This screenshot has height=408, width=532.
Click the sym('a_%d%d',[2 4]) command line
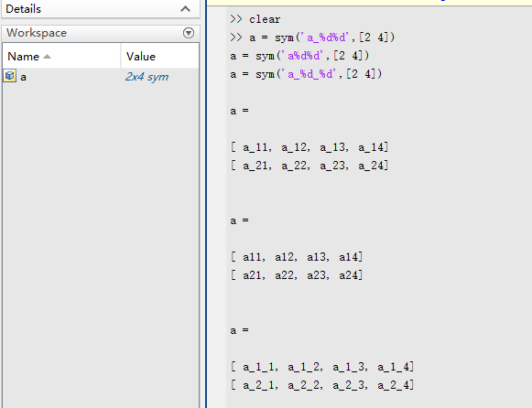pyautogui.click(x=312, y=38)
